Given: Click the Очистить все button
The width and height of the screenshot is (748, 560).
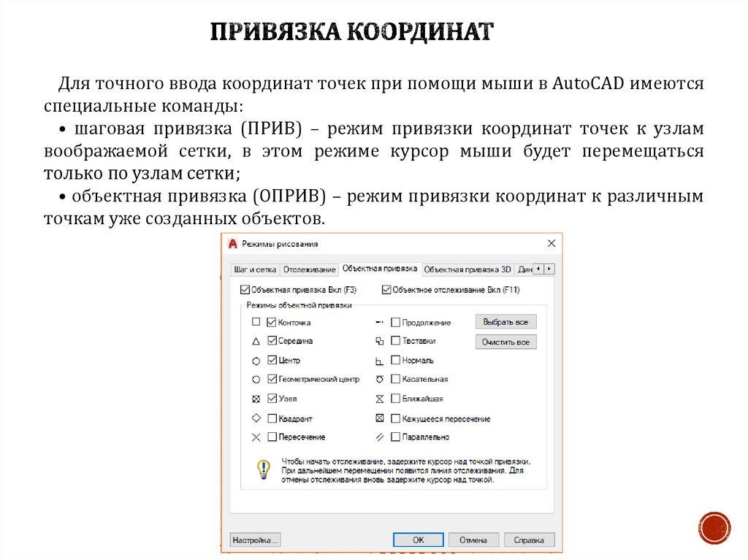Looking at the screenshot, I should point(505,342).
